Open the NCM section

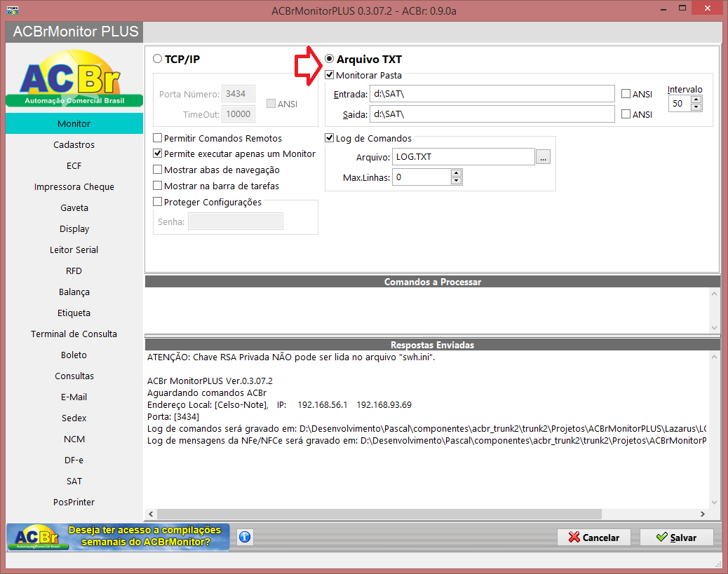[x=74, y=439]
